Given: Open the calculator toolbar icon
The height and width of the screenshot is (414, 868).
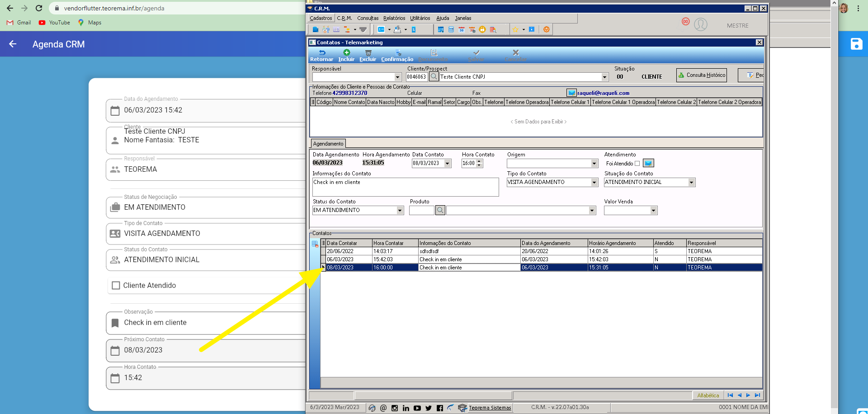Looking at the screenshot, I should [451, 29].
